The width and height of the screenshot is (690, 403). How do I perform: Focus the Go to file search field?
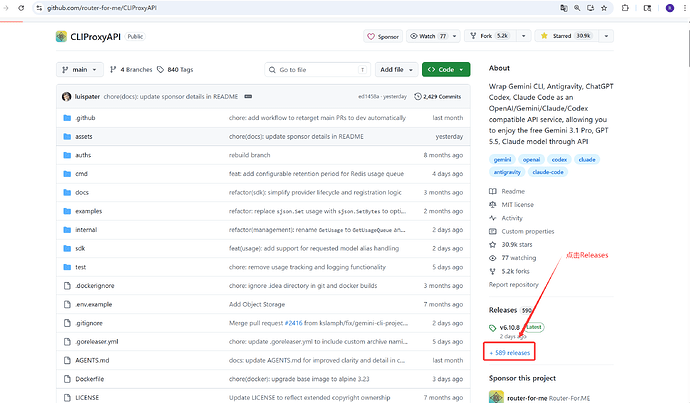[x=317, y=70]
